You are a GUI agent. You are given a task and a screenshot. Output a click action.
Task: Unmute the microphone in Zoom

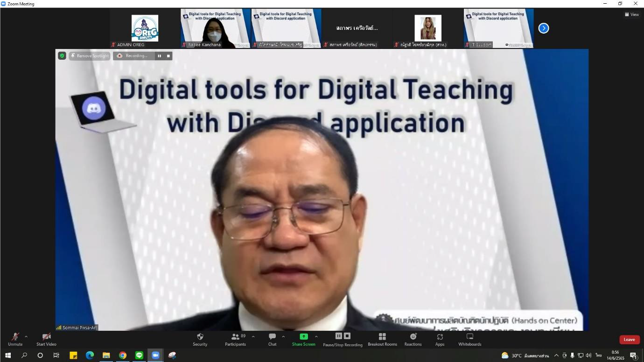(x=15, y=339)
